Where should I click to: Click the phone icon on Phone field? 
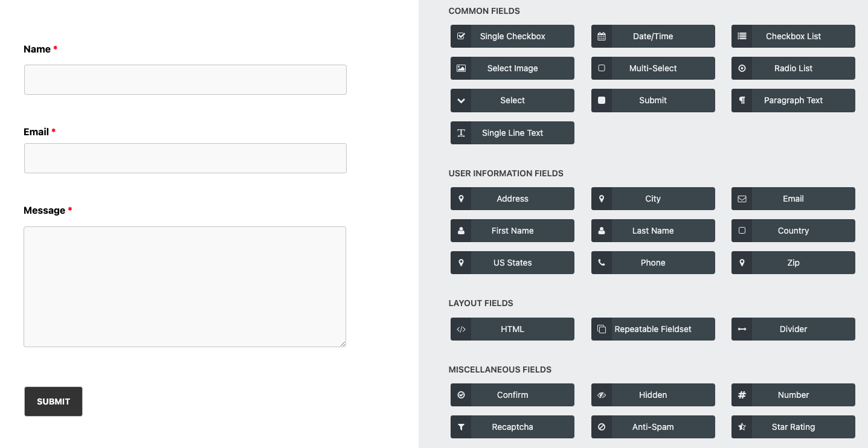pyautogui.click(x=602, y=263)
